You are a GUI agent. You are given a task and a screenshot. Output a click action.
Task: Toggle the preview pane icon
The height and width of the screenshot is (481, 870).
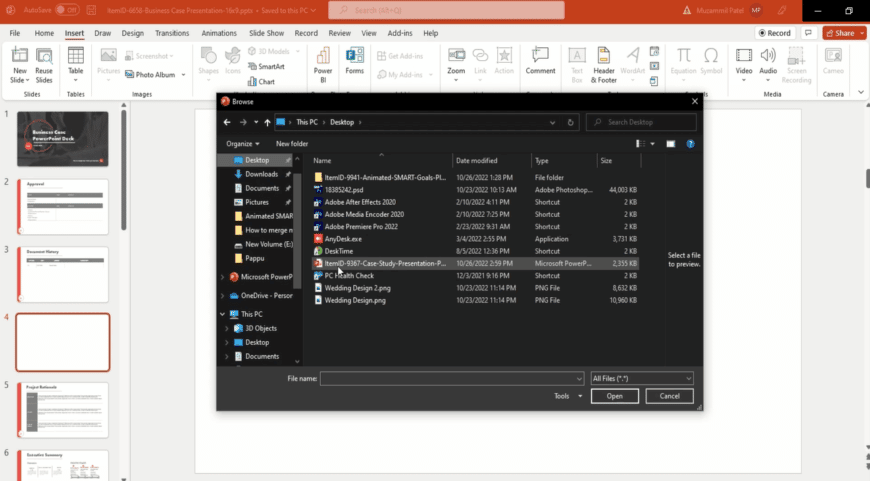click(671, 143)
